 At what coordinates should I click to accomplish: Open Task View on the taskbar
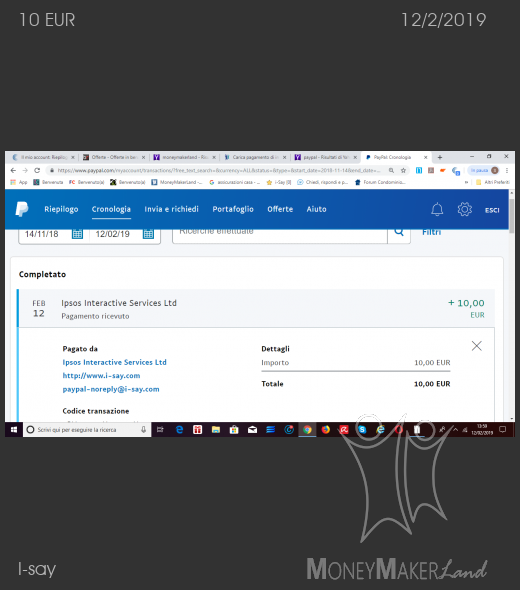pos(160,429)
